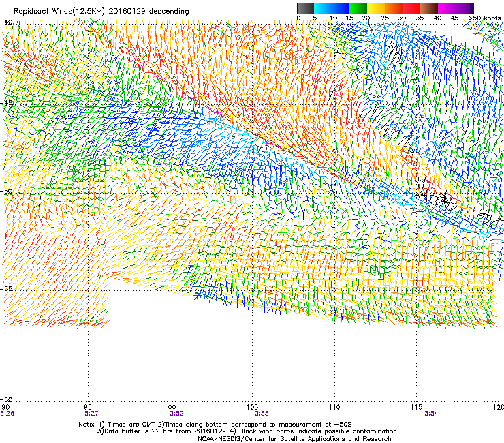Click the '-55' latitude axis label
The width and height of the screenshot is (504, 443).
point(6,288)
